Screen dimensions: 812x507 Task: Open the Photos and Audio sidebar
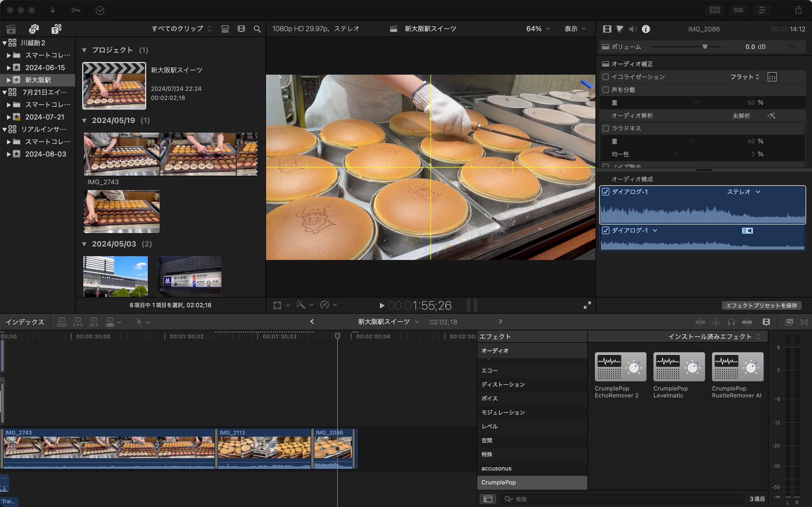[34, 29]
